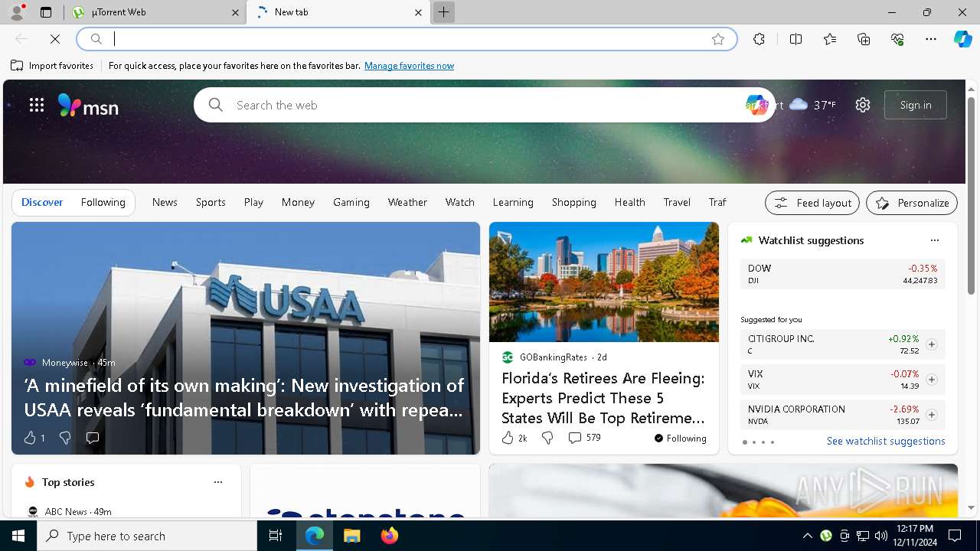Open the Windows Start menu
The width and height of the screenshot is (980, 551).
coord(18,536)
